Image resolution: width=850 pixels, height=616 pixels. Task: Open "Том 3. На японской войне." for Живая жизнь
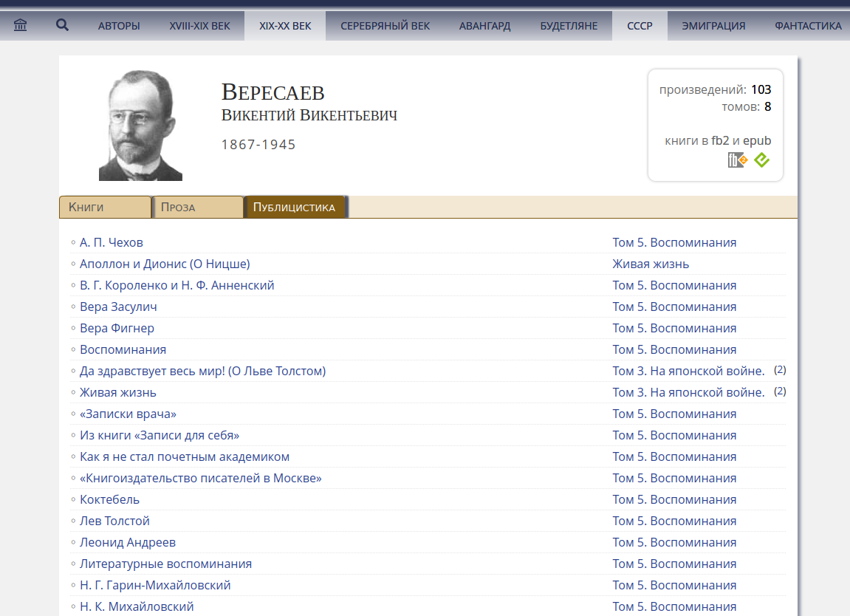[x=688, y=392]
